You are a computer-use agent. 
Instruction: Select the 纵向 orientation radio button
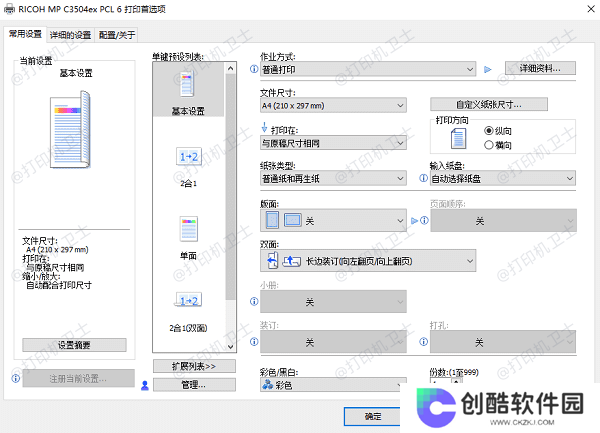pyautogui.click(x=489, y=131)
